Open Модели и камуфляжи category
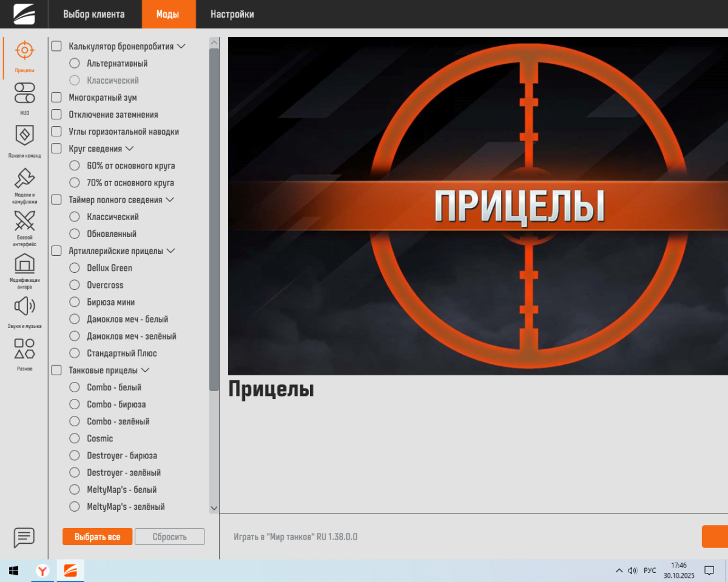Viewport: 728px width, 582px height. click(x=24, y=186)
